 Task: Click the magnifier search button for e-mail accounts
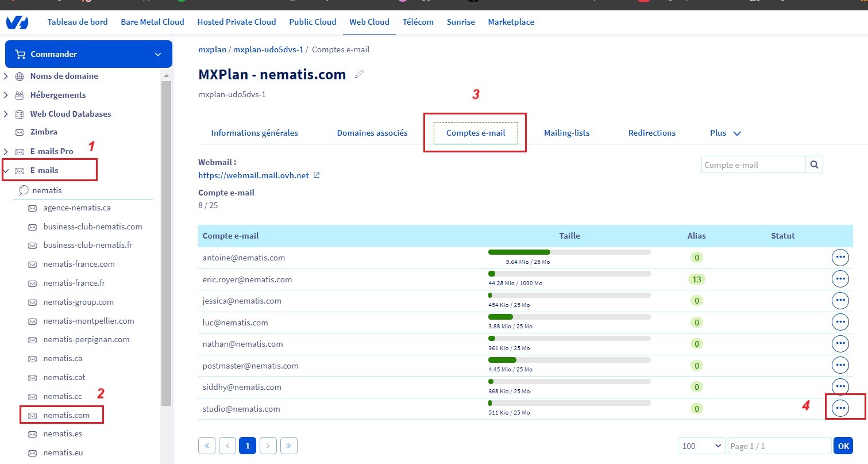814,164
